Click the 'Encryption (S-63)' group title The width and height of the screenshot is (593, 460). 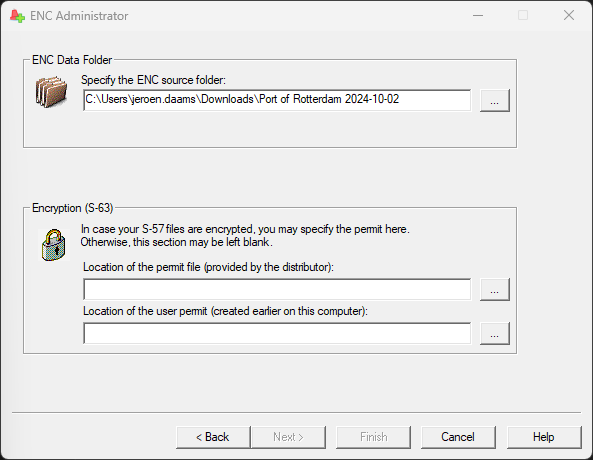73,208
